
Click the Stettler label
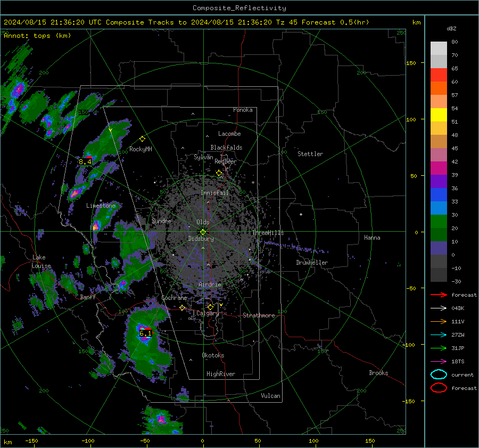pyautogui.click(x=310, y=154)
